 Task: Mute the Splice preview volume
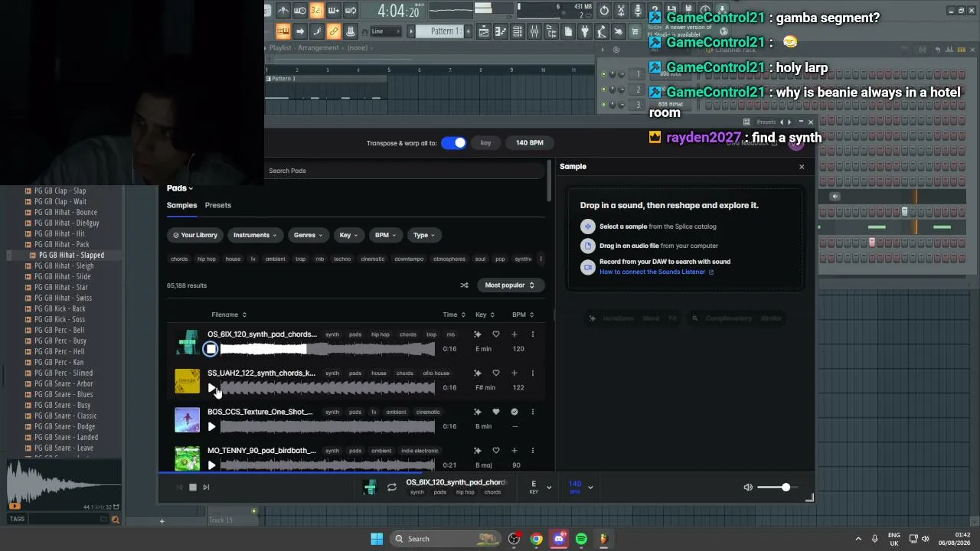coord(748,487)
